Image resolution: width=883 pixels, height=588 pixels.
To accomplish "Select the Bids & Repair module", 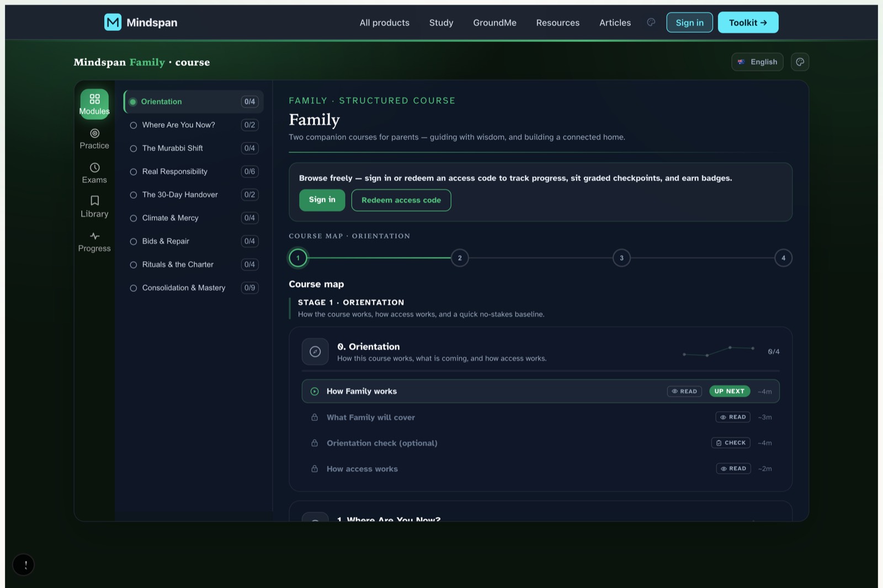I will coord(193,241).
